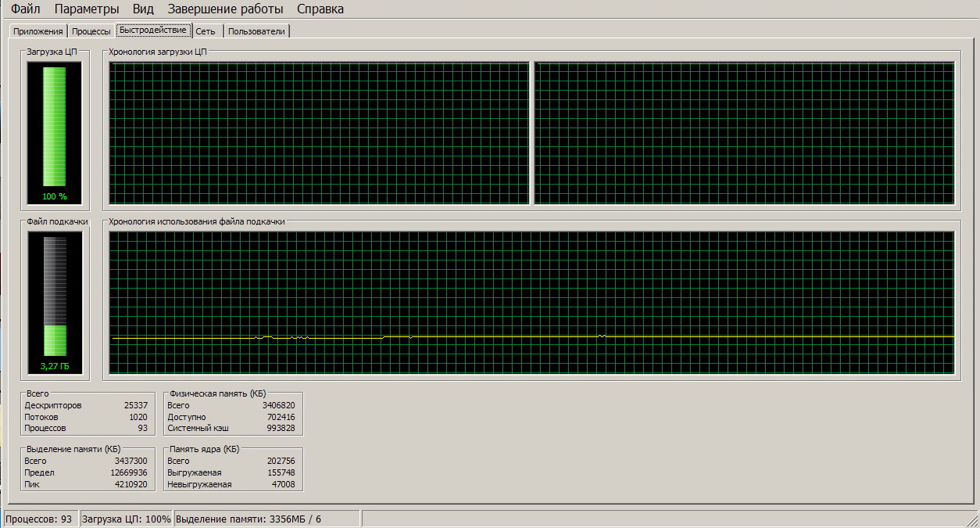Click the Память ядра Невыгружаемая value 47008
This screenshot has width=980, height=528.
coord(282,484)
